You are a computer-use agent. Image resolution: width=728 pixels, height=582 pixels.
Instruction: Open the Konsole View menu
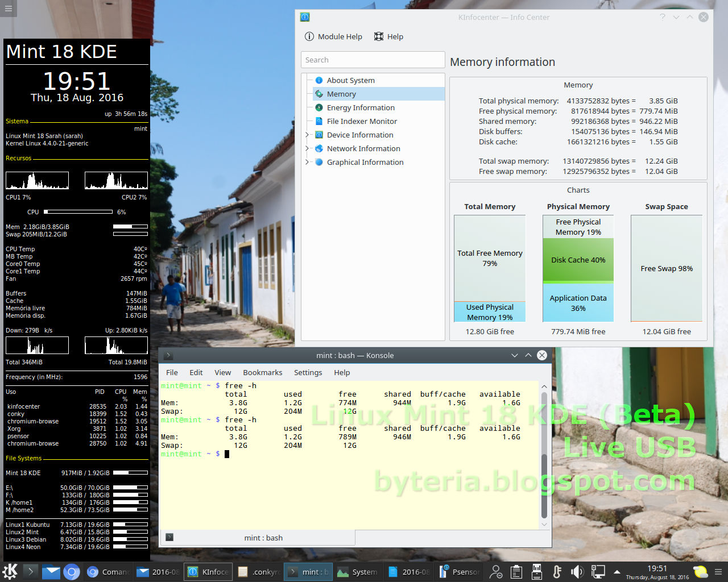(x=222, y=372)
